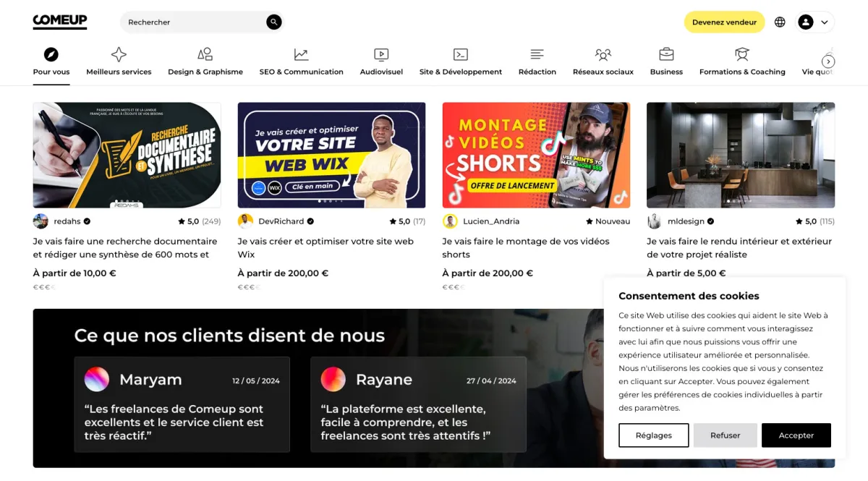Image resolution: width=868 pixels, height=481 pixels.
Task: Open the Votre site web Wix thumbnail
Action: pos(331,155)
